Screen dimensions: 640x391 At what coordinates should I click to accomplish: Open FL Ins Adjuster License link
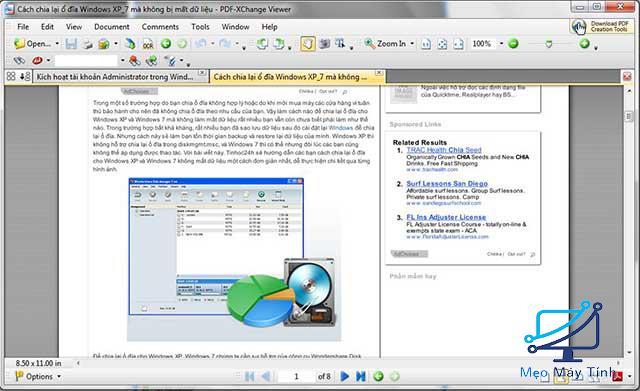(x=446, y=217)
